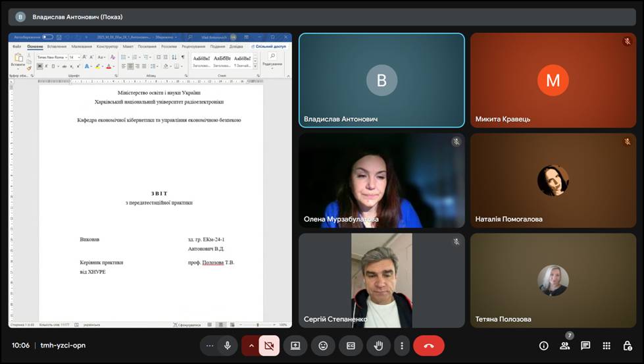This screenshot has height=364, width=644.
Task: Expand the Times New Roman font dropdown
Action: tap(65, 58)
